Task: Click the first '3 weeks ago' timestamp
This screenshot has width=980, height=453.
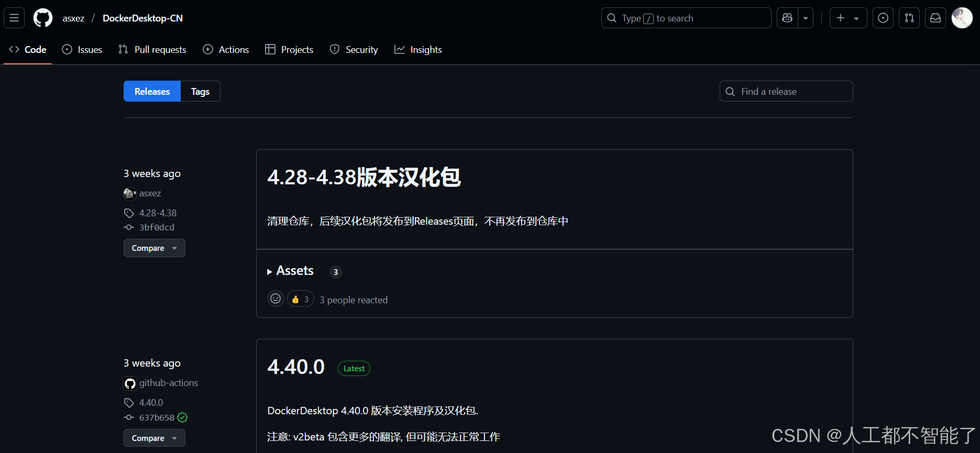Action: tap(152, 173)
